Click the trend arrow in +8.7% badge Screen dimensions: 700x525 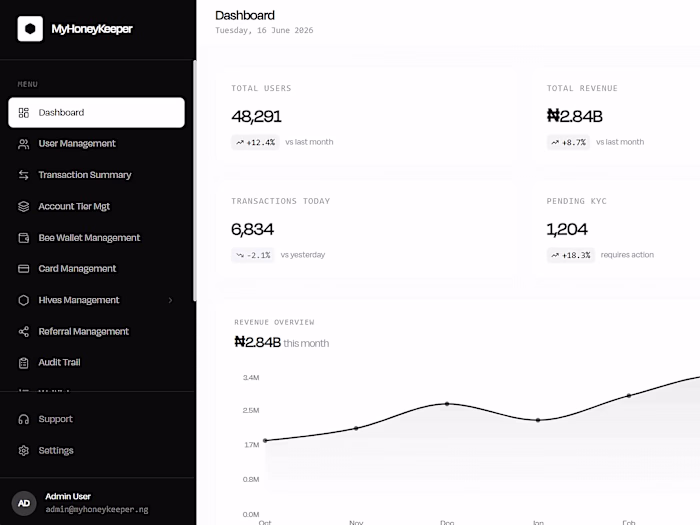(555, 142)
